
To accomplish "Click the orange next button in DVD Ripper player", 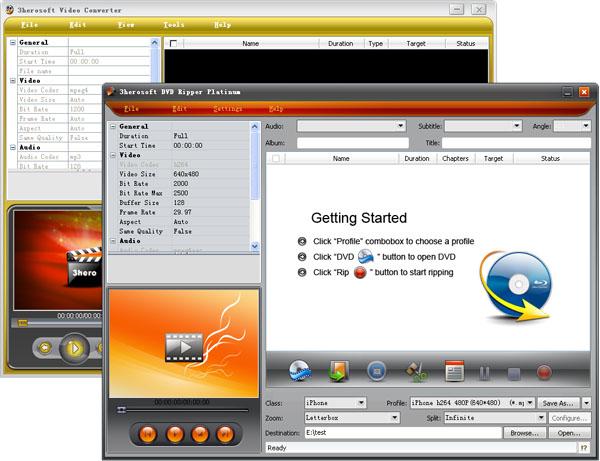I will (225, 434).
